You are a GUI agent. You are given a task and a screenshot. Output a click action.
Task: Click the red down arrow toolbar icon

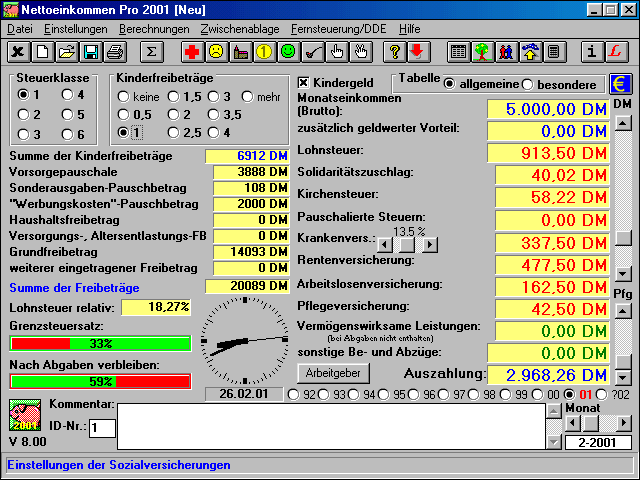417,51
